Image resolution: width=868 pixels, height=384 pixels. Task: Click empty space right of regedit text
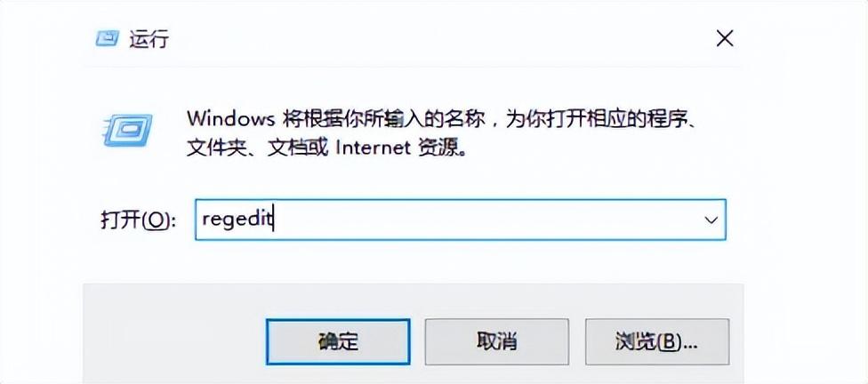tap(487, 220)
